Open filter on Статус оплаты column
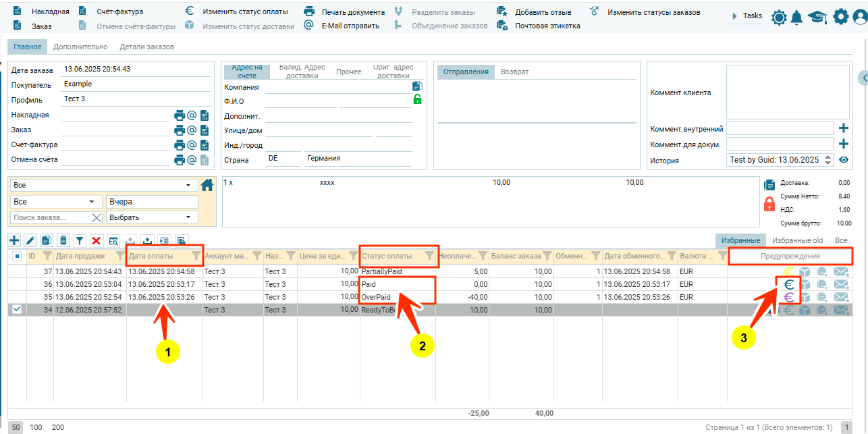The height and width of the screenshot is (434, 868). 429,256
